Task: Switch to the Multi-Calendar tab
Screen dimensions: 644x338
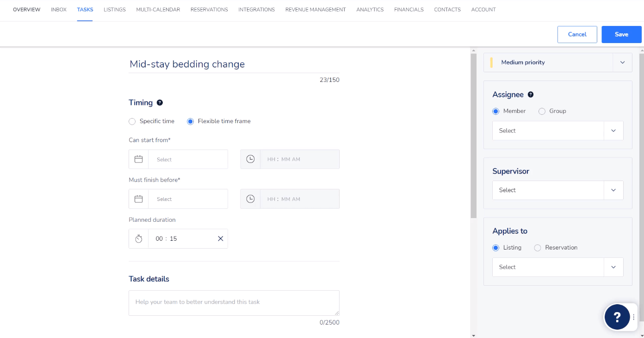Action: click(158, 9)
